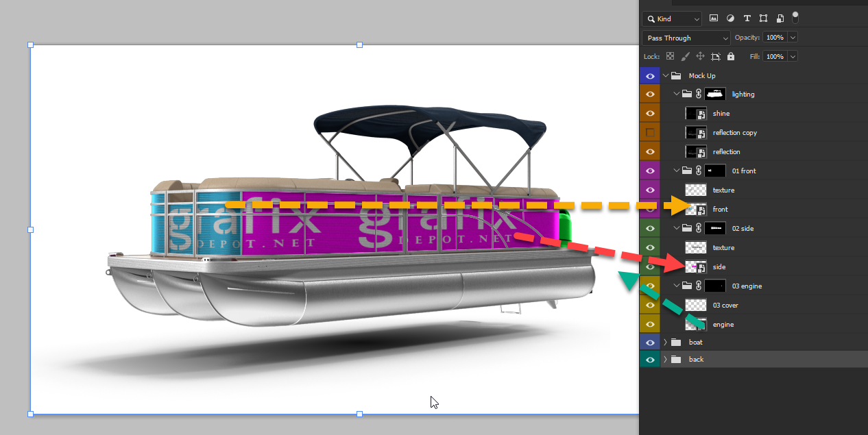The width and height of the screenshot is (868, 435).
Task: Click the lock position icon
Action: click(x=700, y=56)
